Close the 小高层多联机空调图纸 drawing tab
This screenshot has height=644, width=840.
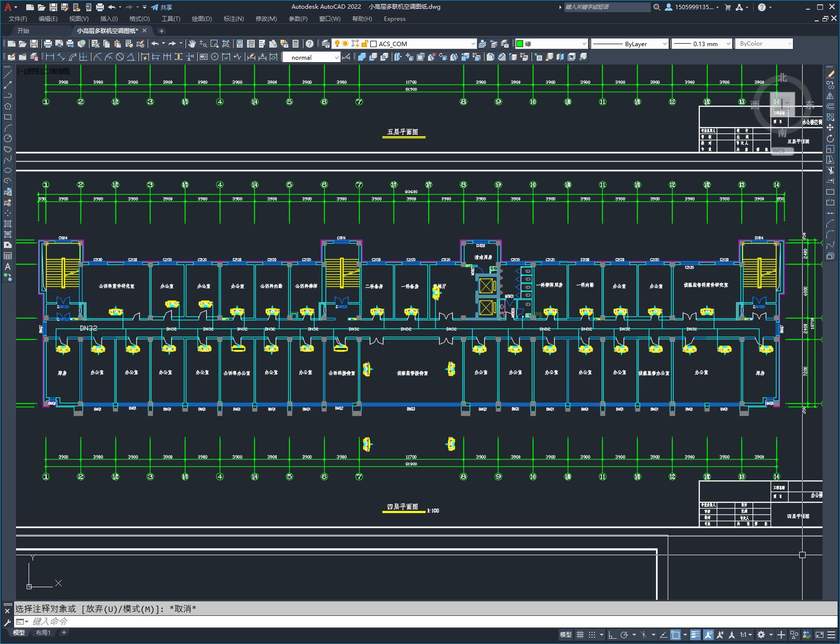(144, 31)
